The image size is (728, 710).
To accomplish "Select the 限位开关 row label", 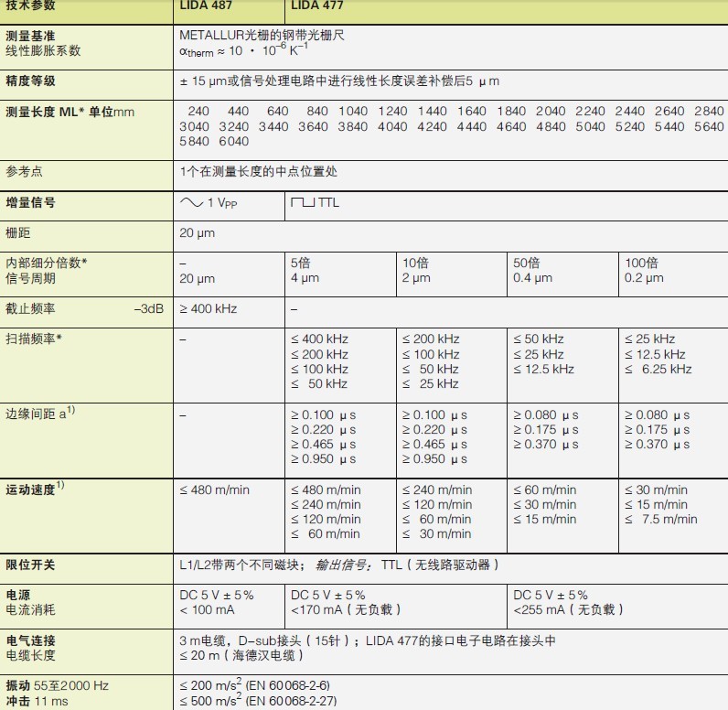I will pos(30,565).
